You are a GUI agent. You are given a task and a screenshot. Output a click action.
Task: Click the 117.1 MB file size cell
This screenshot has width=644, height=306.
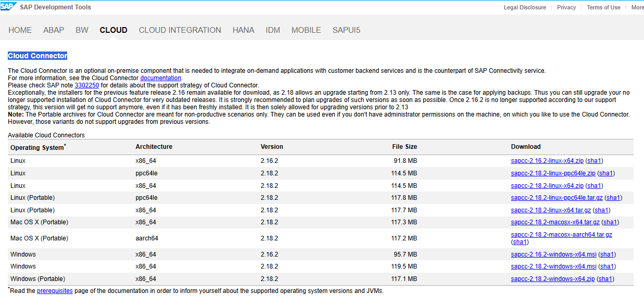[x=404, y=279]
